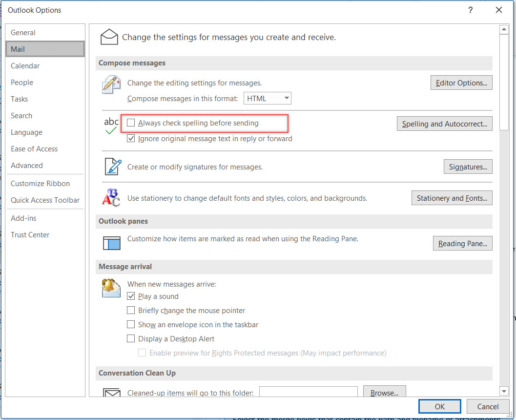Uncheck Ignore original message text in reply
This screenshot has width=516, height=420.
point(131,138)
